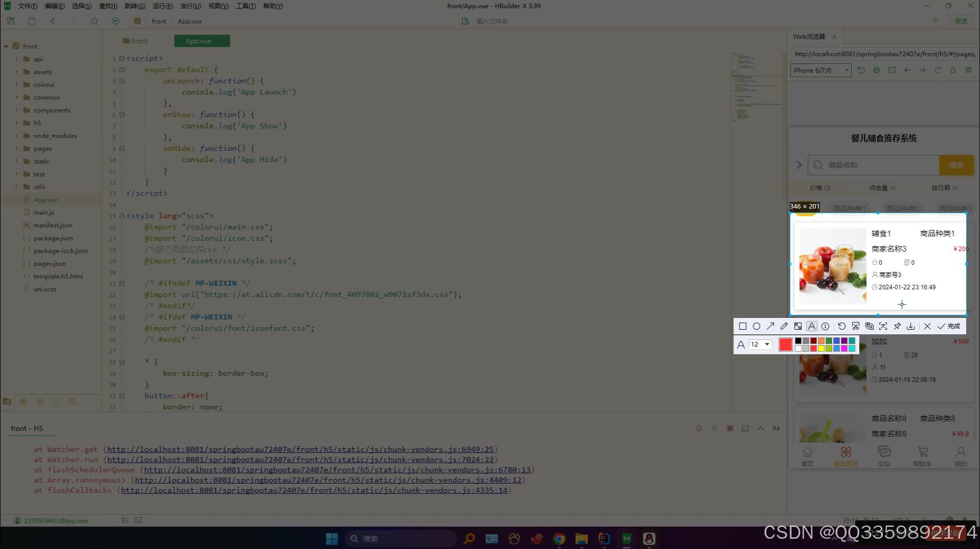This screenshot has width=980, height=549.
Task: Click the 商品名称 search field
Action: (x=874, y=165)
